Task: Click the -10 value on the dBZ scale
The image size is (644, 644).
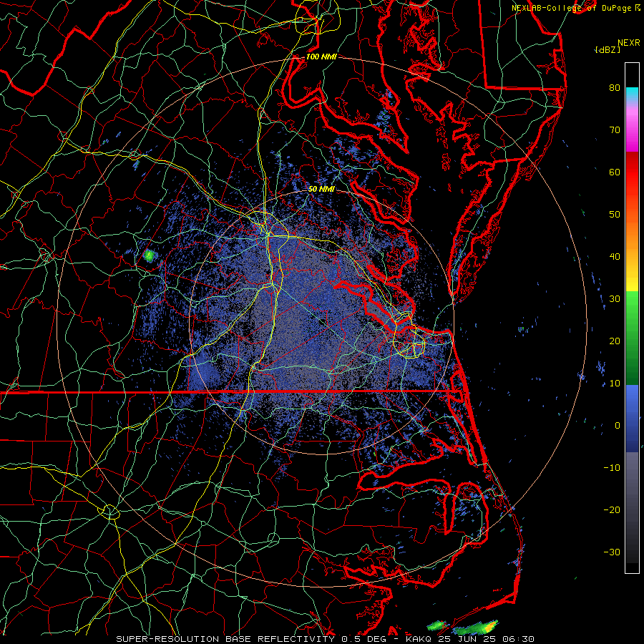Action: point(612,467)
